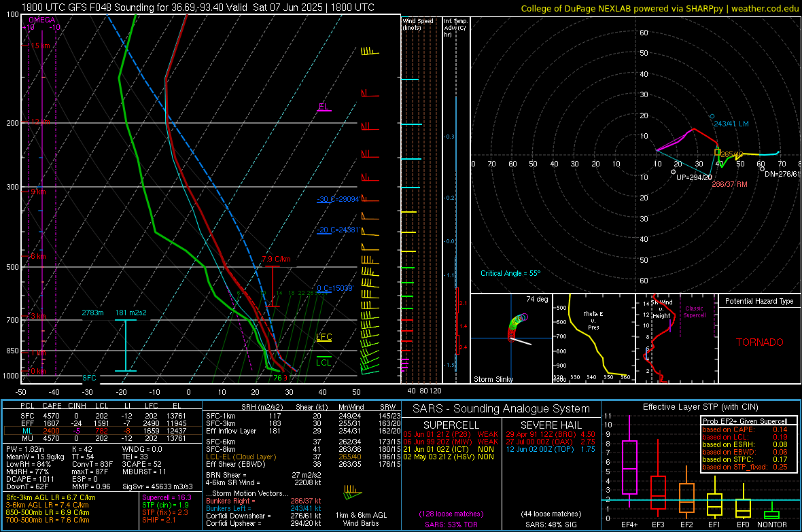The image size is (802, 532).
Task: Click the 'Potential Hazard Type' header
Action: tap(759, 301)
